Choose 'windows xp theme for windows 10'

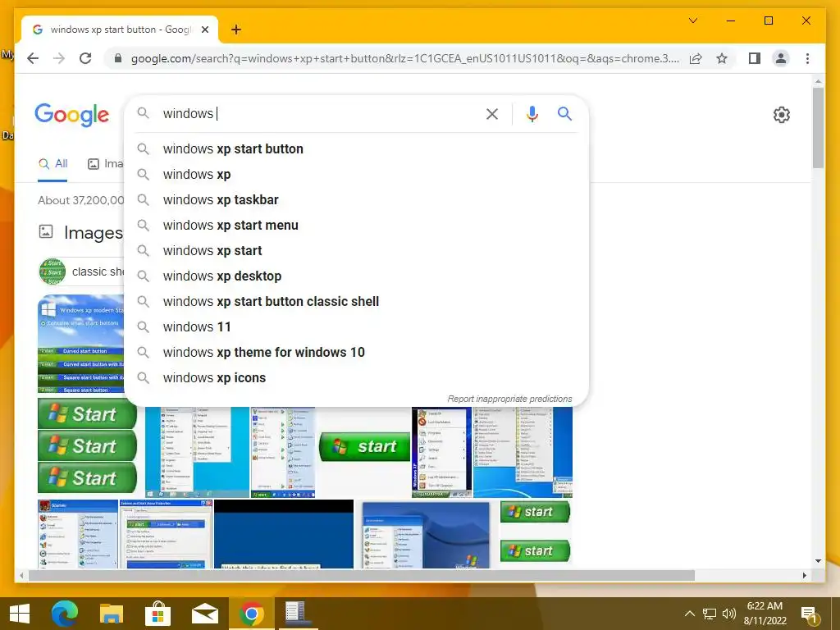[x=356, y=353]
